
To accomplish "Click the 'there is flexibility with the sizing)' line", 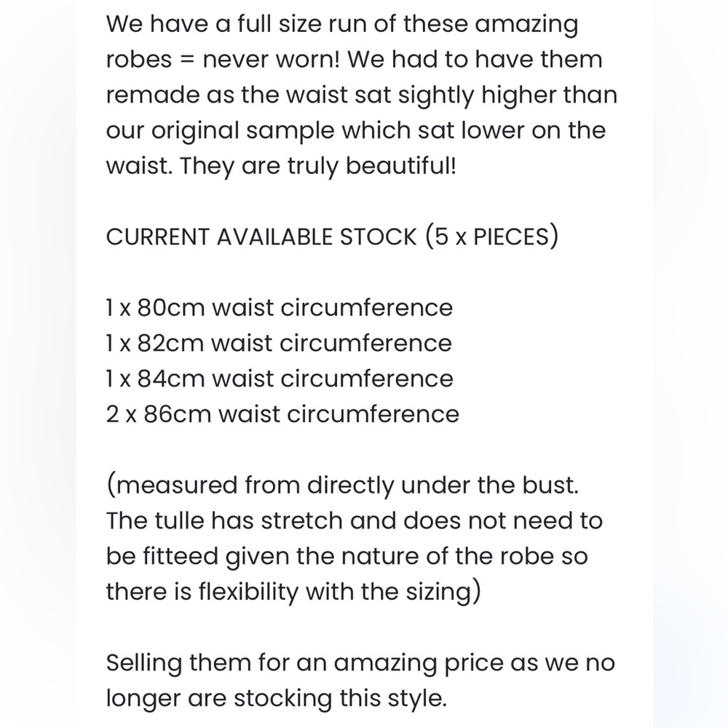I will (x=293, y=591).
